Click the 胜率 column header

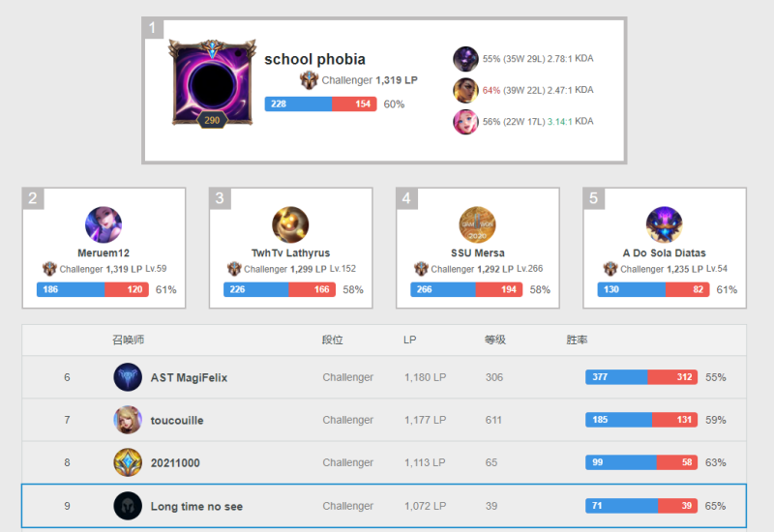pyautogui.click(x=577, y=340)
